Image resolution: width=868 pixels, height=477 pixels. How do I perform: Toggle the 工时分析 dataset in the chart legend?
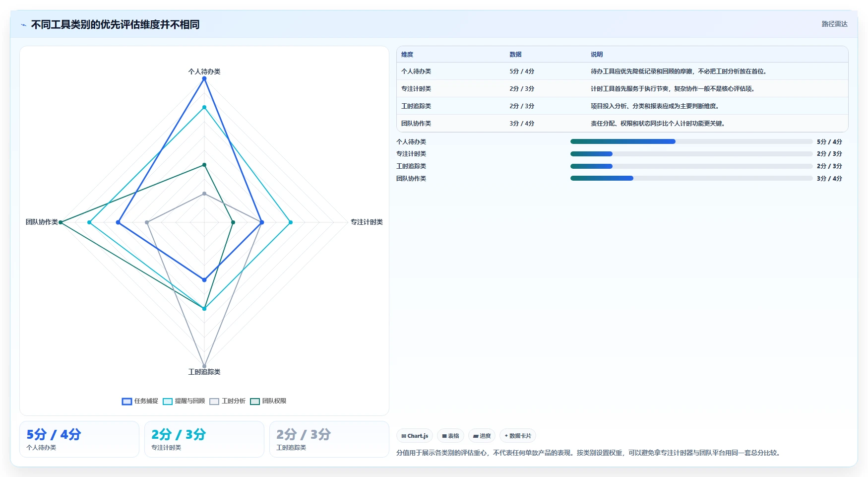[227, 401]
